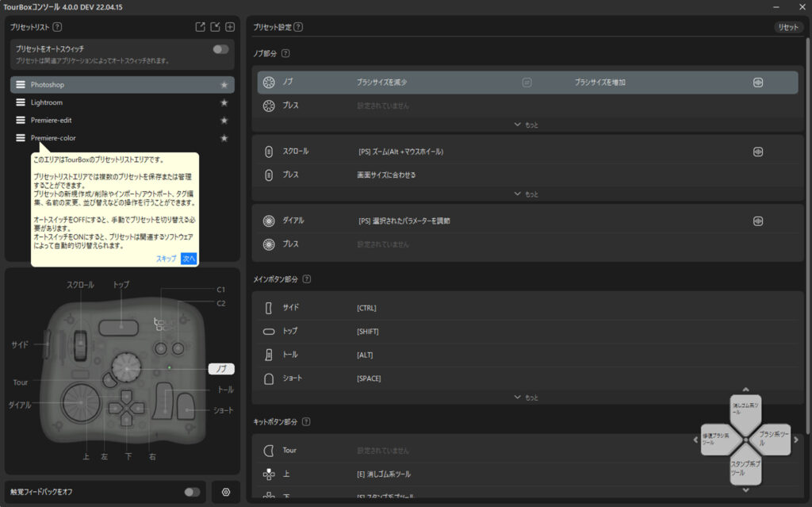Image resolution: width=812 pixels, height=507 pixels.
Task: Click the TourBox device diagram image
Action: [123, 371]
